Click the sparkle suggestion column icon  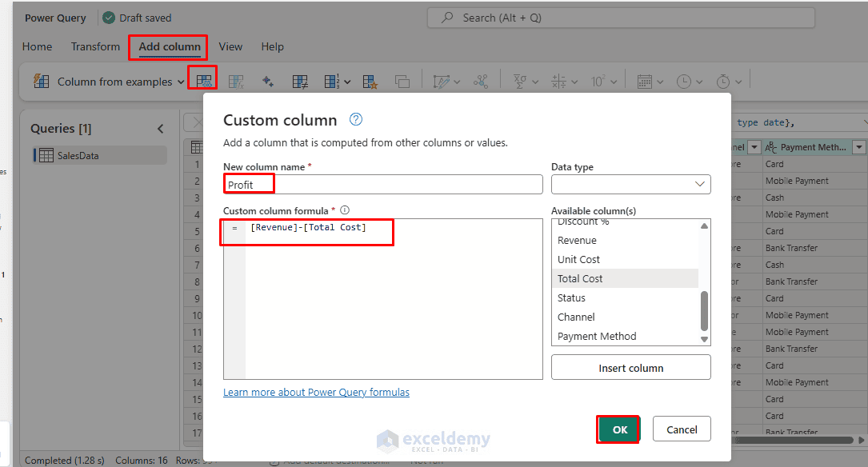point(268,82)
